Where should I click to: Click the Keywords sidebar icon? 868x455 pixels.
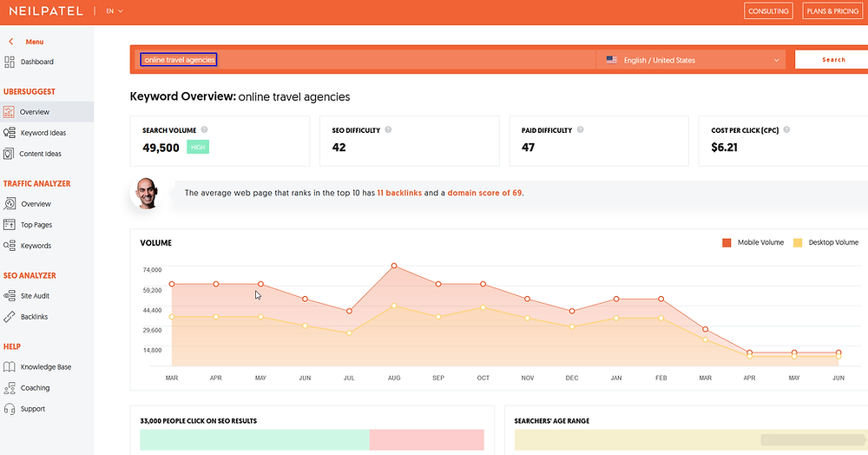click(x=9, y=246)
